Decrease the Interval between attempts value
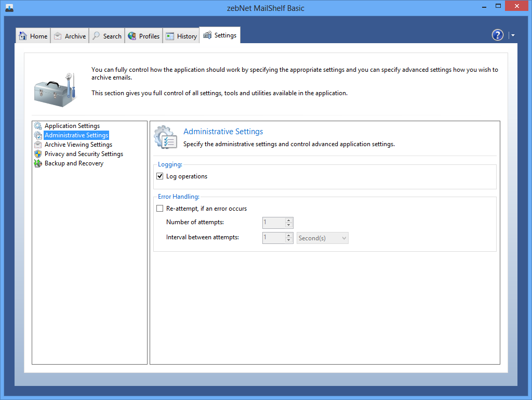 pyautogui.click(x=289, y=240)
